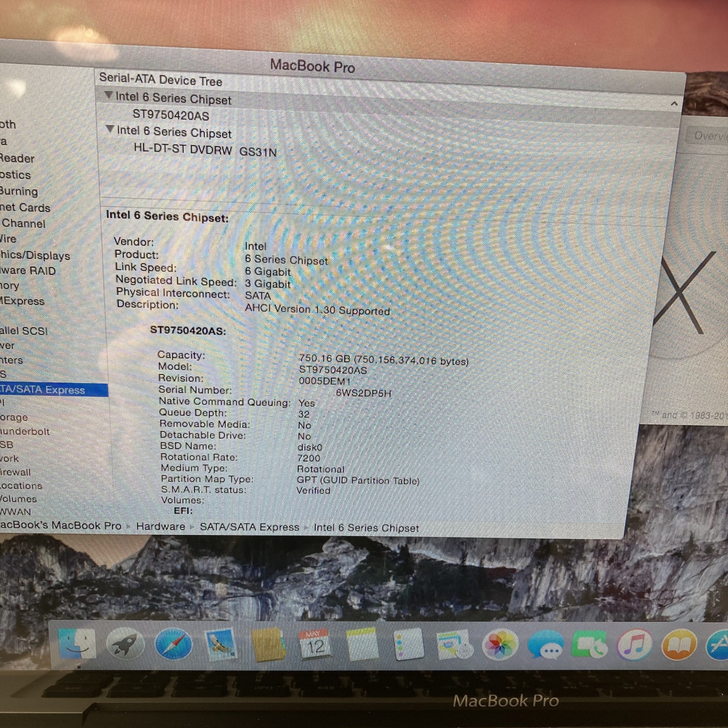
Task: Select WWAN item in sidebar
Action: (15, 512)
